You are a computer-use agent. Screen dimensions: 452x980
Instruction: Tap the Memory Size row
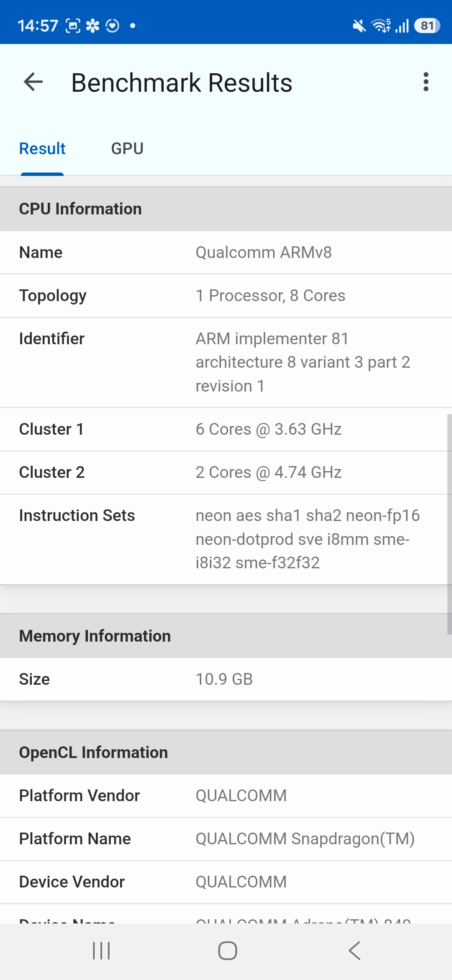tap(226, 679)
